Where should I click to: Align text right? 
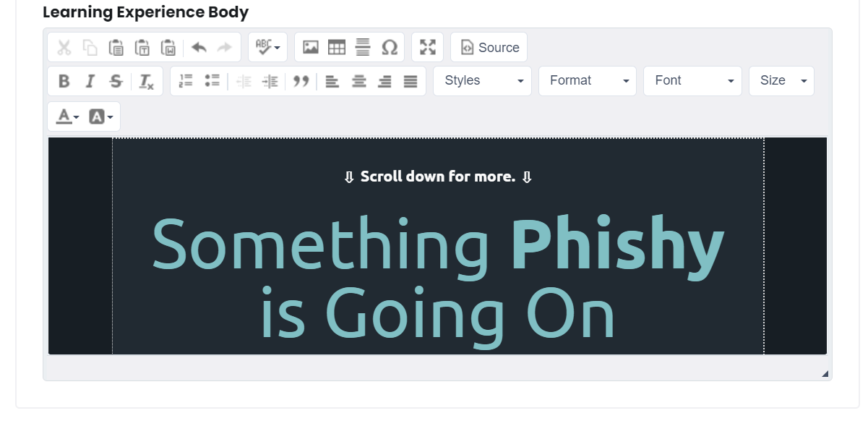tap(384, 81)
